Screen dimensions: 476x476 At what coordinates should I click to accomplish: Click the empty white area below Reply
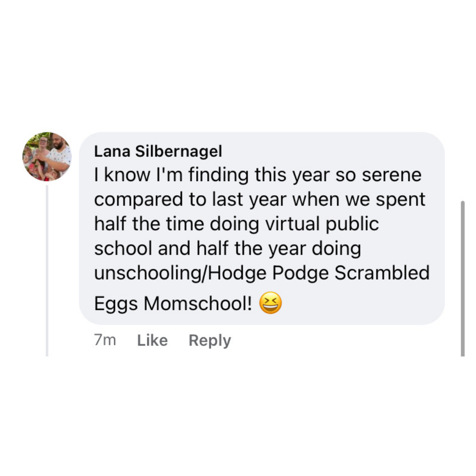(238, 419)
